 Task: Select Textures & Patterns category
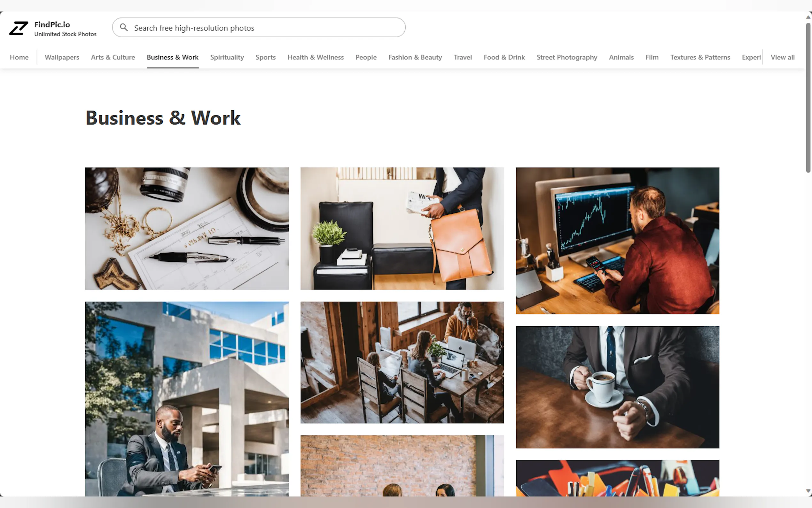pyautogui.click(x=700, y=57)
